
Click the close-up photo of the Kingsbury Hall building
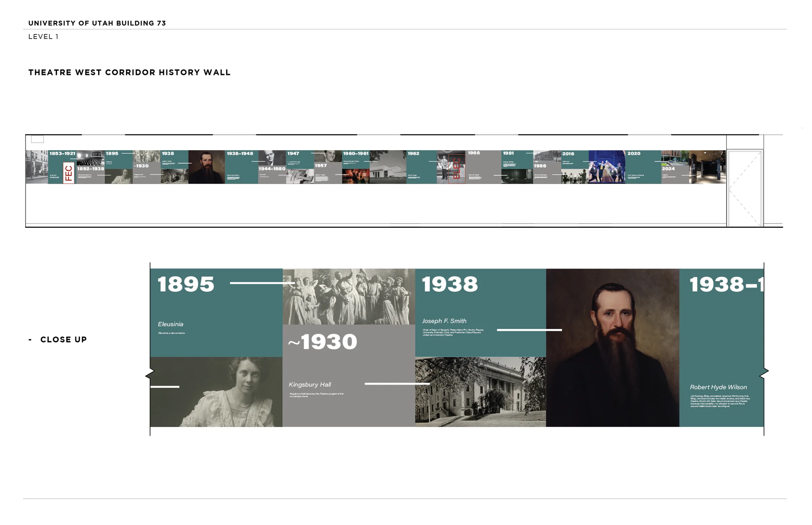(x=480, y=392)
